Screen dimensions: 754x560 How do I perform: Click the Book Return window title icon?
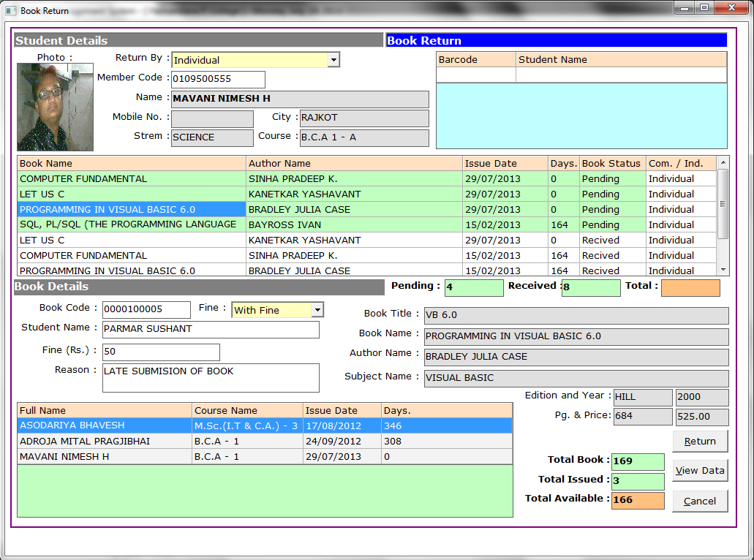click(11, 11)
